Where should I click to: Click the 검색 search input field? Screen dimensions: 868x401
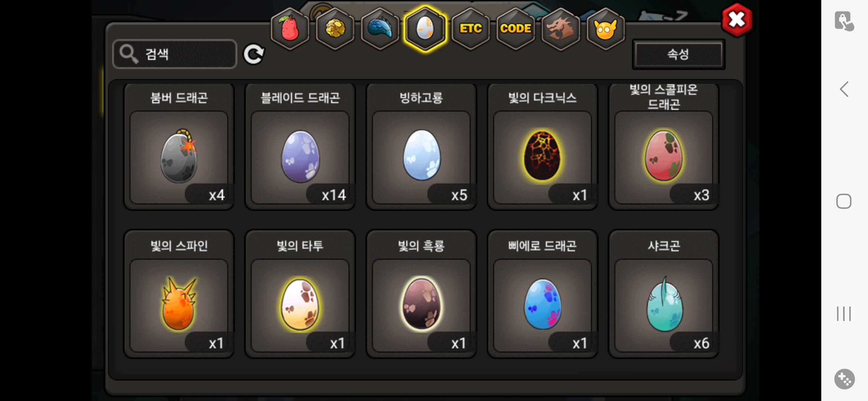click(175, 54)
